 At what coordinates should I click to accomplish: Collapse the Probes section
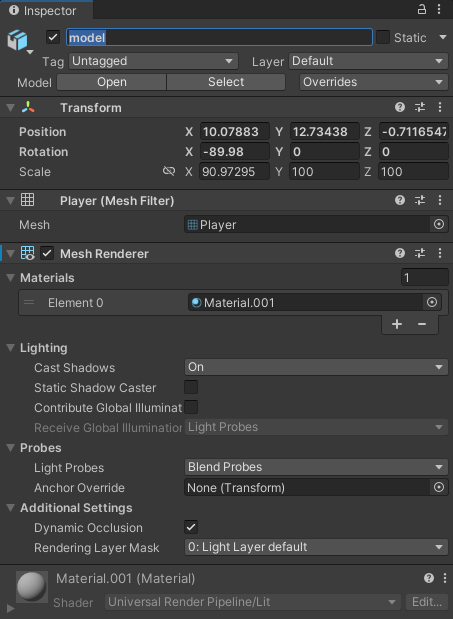[11, 448]
